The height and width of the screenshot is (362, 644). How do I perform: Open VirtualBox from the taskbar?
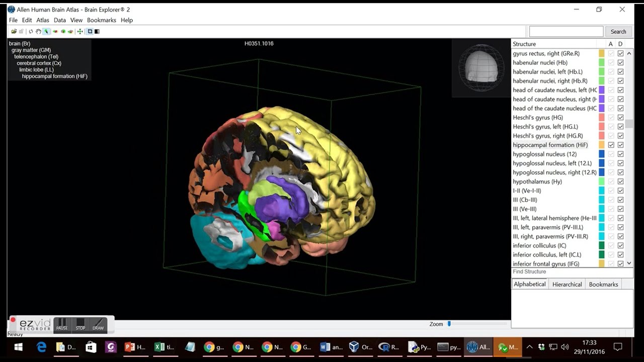point(361,347)
